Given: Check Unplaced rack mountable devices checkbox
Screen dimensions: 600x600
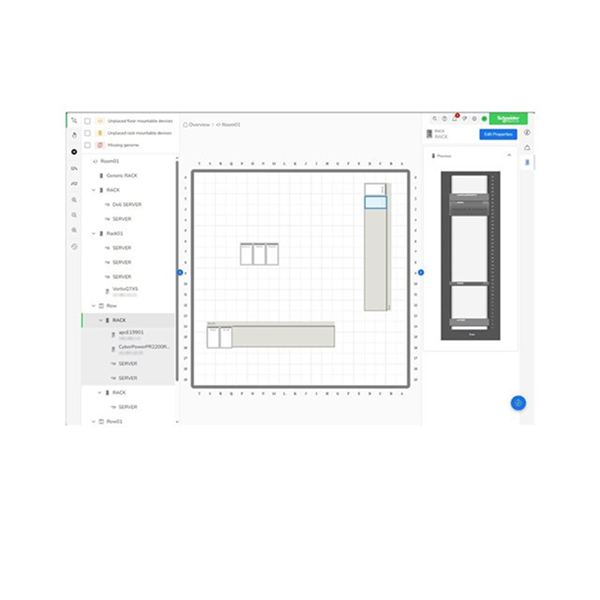Looking at the screenshot, I should click(x=87, y=133).
